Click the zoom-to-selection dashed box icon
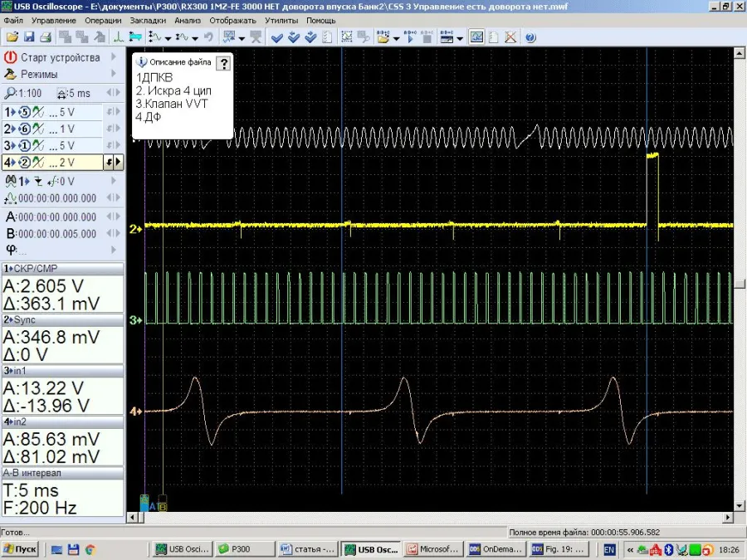This screenshot has height=560, width=747. pos(347,37)
